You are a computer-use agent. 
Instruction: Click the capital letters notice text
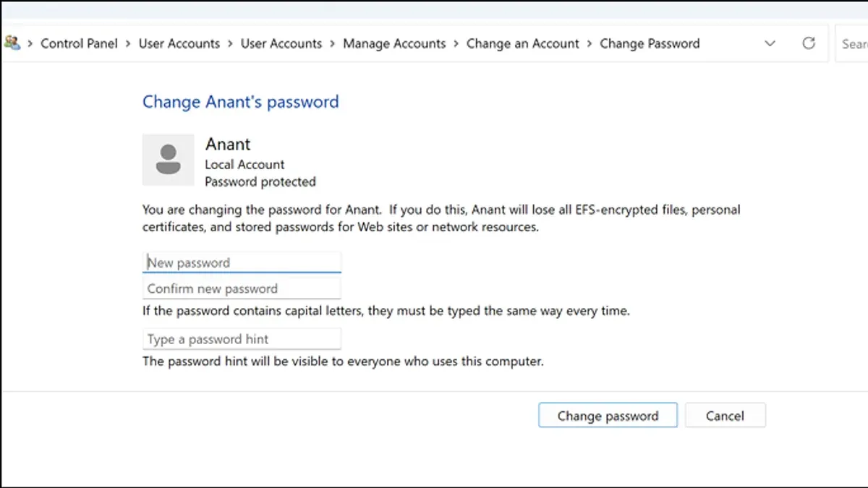(x=386, y=312)
